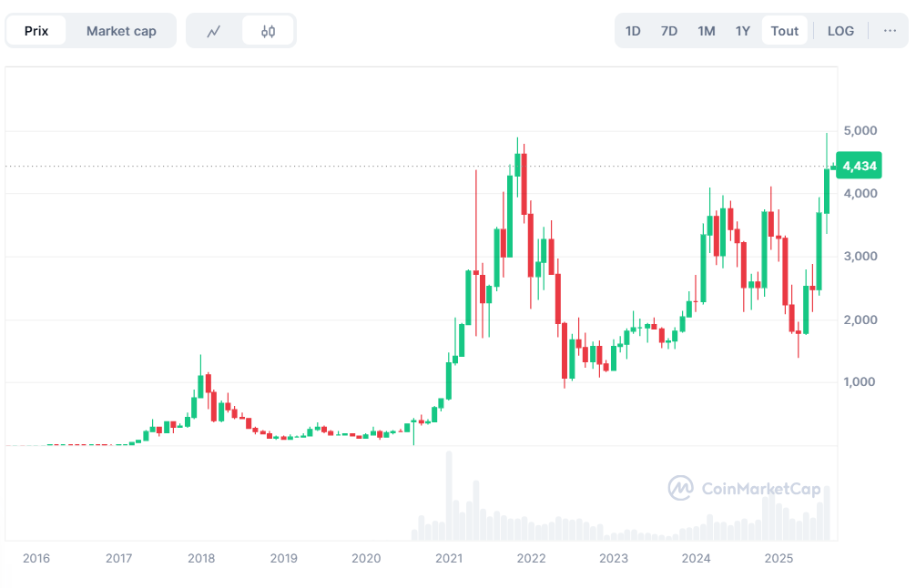Image resolution: width=916 pixels, height=588 pixels.
Task: Click the 5,000 price axis label
Action: pyautogui.click(x=860, y=131)
